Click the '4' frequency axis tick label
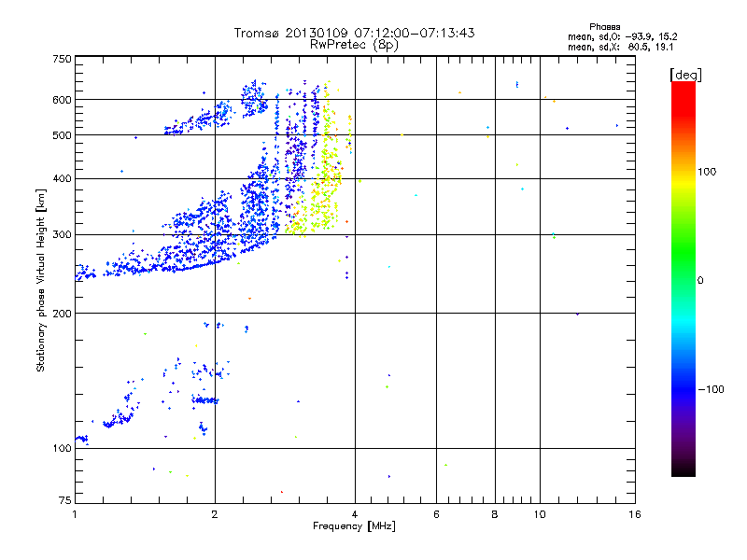The image size is (747, 560). click(x=355, y=514)
